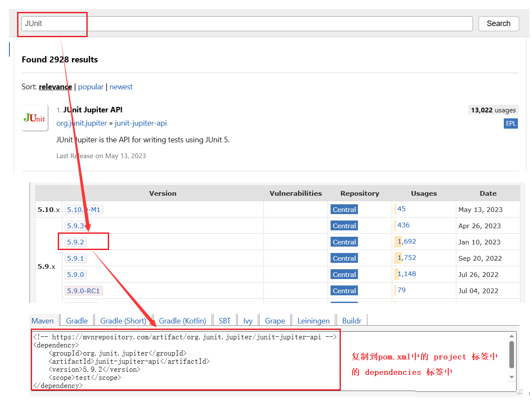Switch to the Gradle tab
532x400 pixels.
pyautogui.click(x=77, y=321)
